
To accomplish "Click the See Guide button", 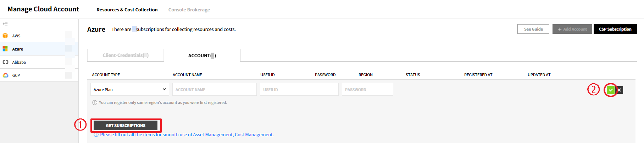I will coord(533,29).
